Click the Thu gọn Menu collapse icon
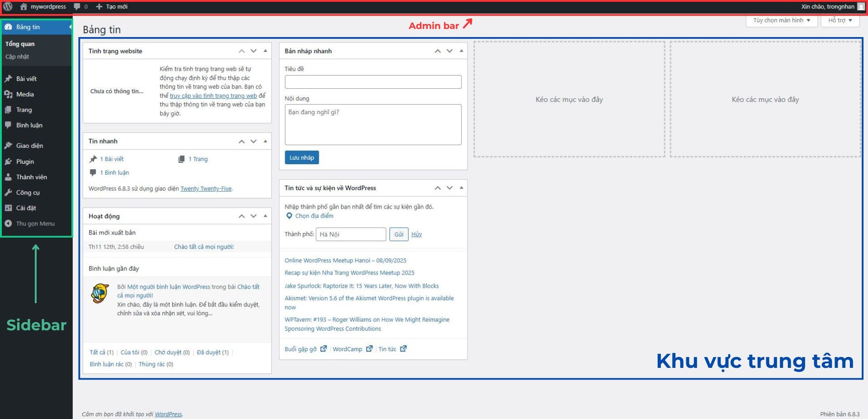Image resolution: width=868 pixels, height=419 pixels. pyautogui.click(x=8, y=224)
